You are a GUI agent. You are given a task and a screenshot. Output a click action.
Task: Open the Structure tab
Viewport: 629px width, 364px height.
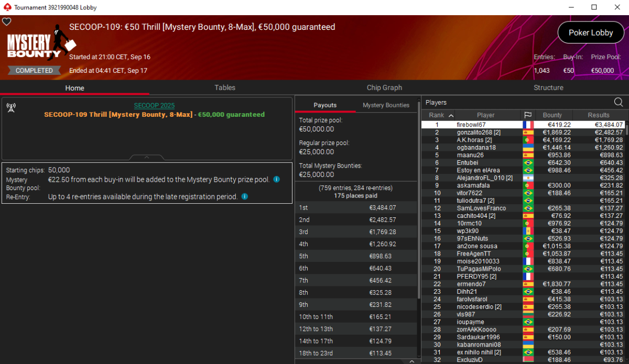pos(548,87)
